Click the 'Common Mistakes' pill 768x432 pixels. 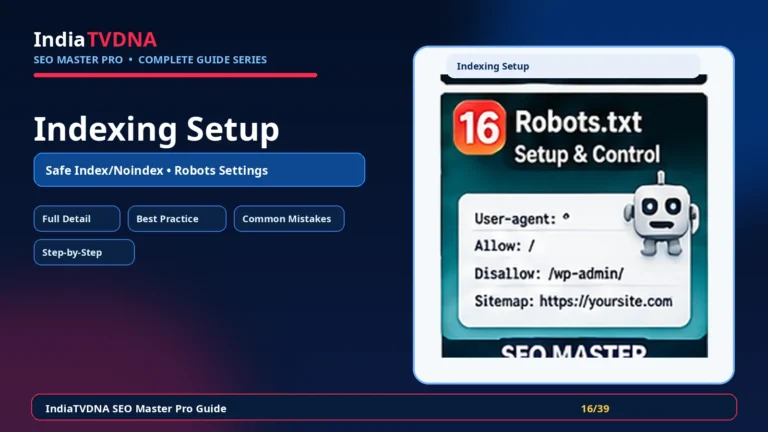click(x=289, y=218)
